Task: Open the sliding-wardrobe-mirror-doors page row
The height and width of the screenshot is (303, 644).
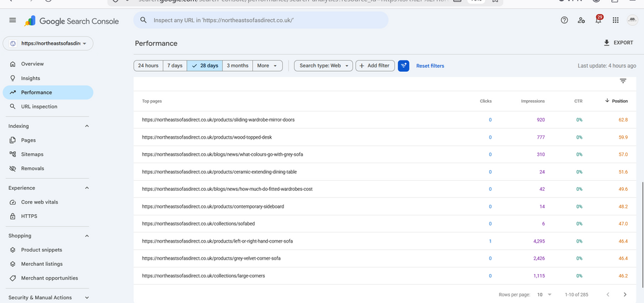Action: [x=384, y=120]
